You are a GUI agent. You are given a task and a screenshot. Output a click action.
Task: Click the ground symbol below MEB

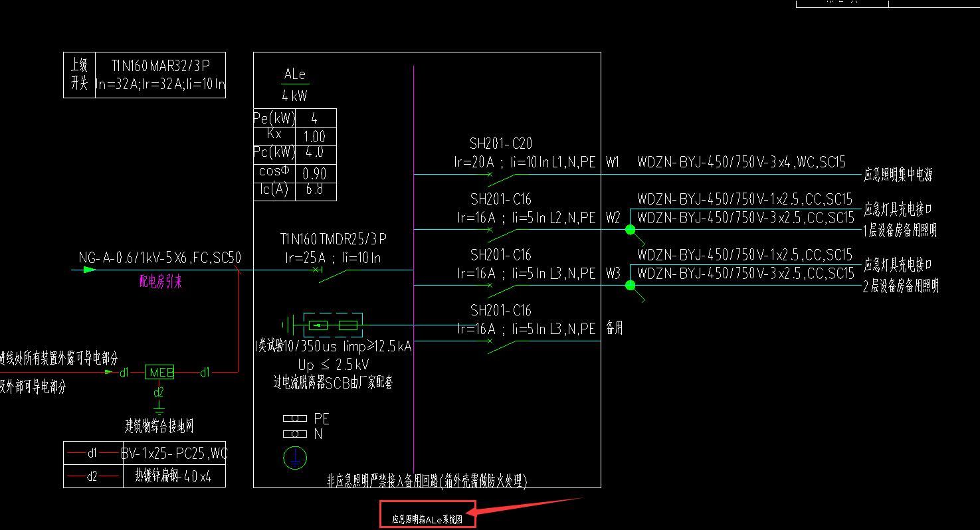(x=159, y=407)
